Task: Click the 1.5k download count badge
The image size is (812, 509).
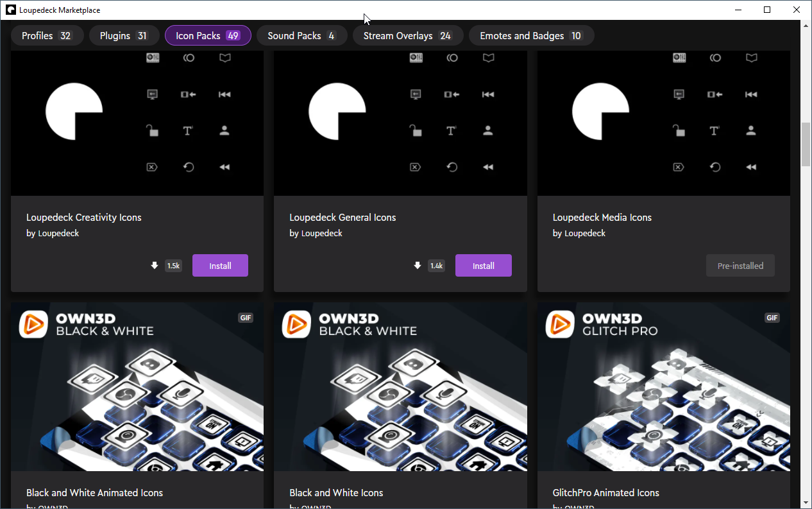Action: pos(173,266)
